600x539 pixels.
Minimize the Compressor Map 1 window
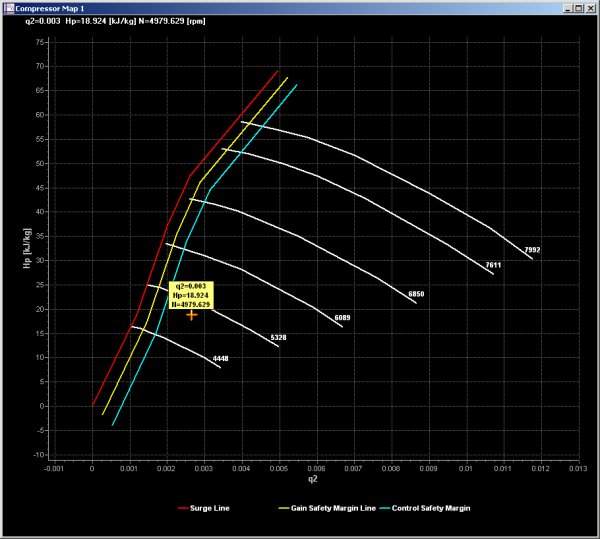567,7
